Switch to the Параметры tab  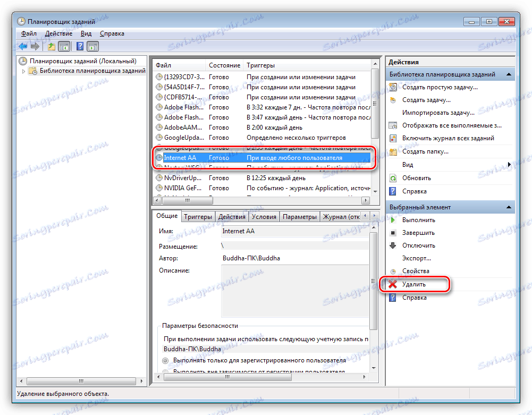(300, 217)
